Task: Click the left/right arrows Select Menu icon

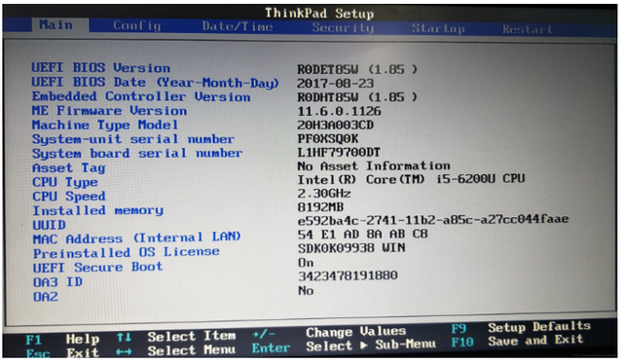Action: [x=124, y=351]
